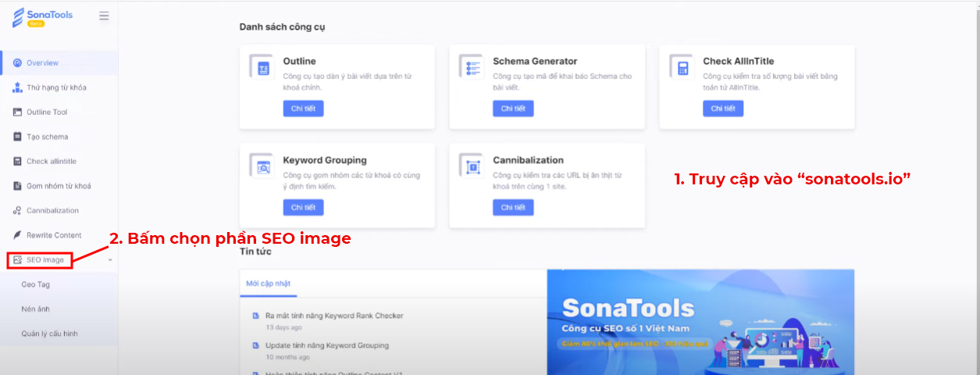Click the icon beside Update tính năng news
This screenshot has width=980, height=375.
point(255,345)
